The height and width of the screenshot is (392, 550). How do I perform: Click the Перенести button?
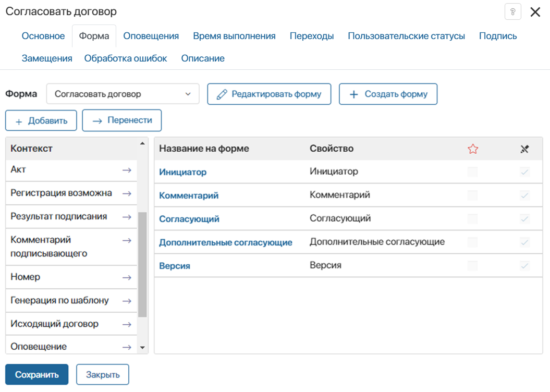(x=121, y=120)
